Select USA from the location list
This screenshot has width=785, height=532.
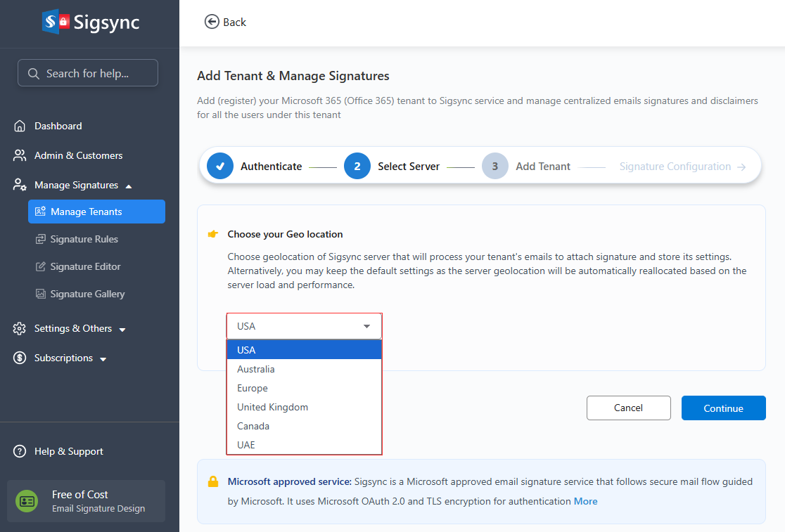point(305,350)
